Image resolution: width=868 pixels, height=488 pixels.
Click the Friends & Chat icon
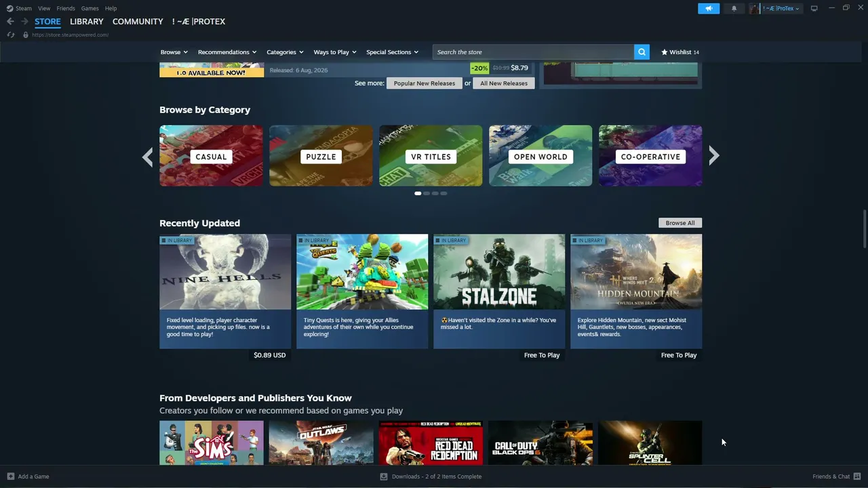point(858,476)
